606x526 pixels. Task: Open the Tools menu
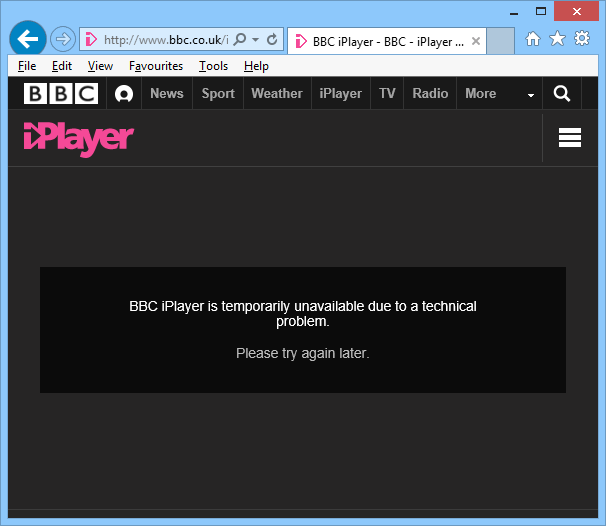point(213,66)
